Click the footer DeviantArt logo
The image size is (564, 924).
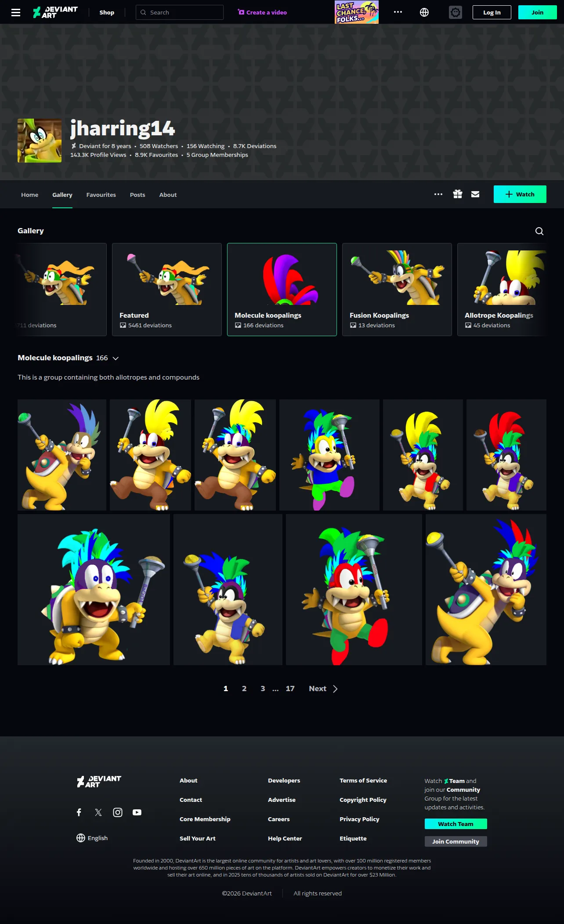click(99, 782)
